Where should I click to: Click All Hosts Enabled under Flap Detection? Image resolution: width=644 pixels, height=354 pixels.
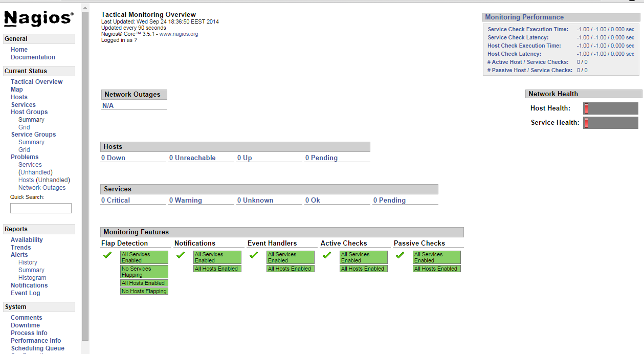click(x=144, y=283)
